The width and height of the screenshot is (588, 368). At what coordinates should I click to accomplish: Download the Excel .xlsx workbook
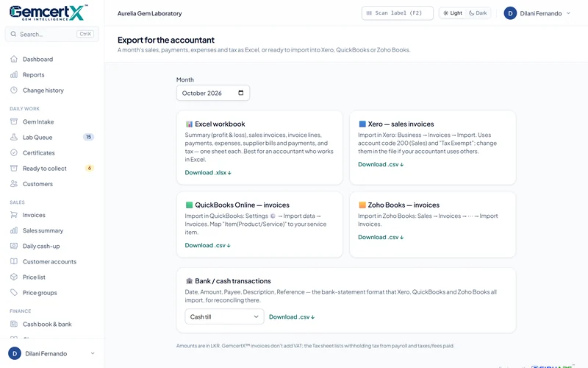208,172
